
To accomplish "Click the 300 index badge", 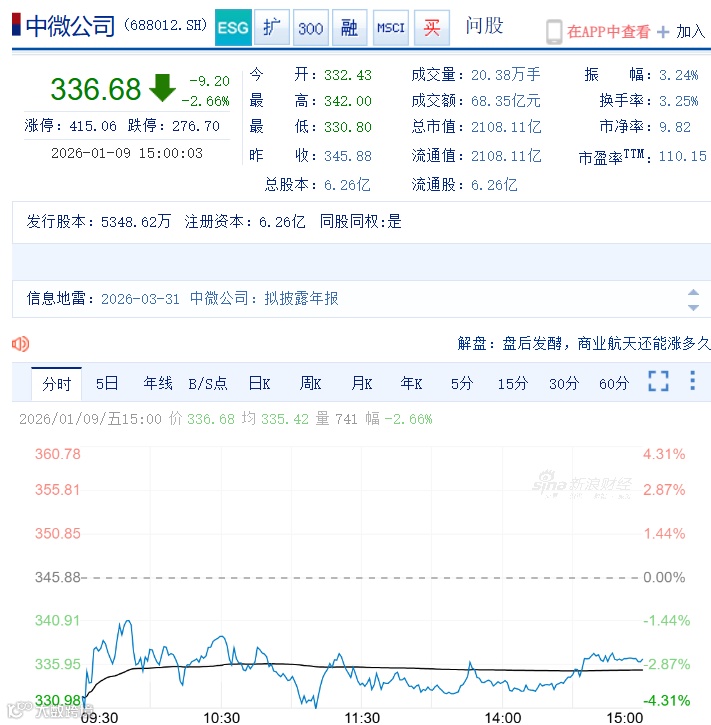I will pyautogui.click(x=311, y=28).
